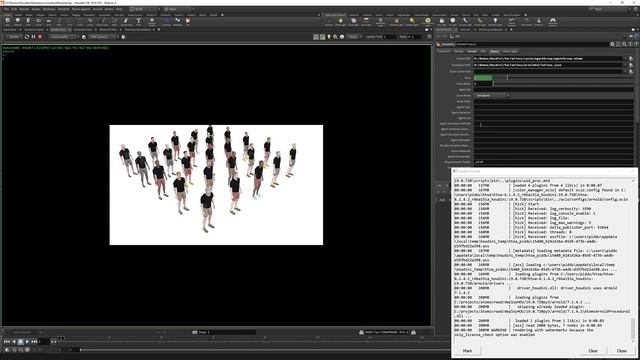Open the Transform parameter tab
Viewport: 640px width, 360px height.
[x=444, y=51]
